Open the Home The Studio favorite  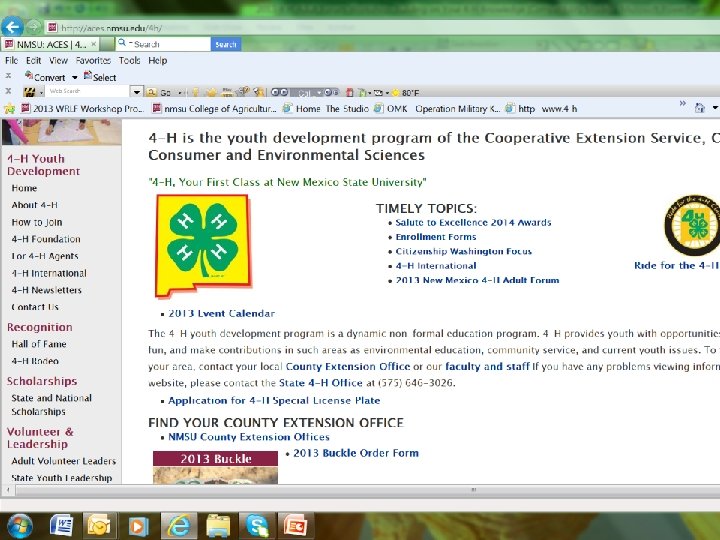(x=326, y=109)
